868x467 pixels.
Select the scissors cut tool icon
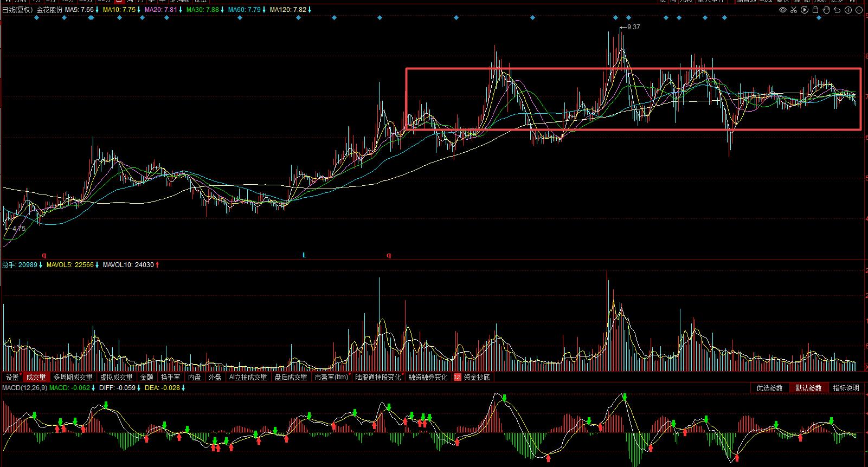coord(794,10)
